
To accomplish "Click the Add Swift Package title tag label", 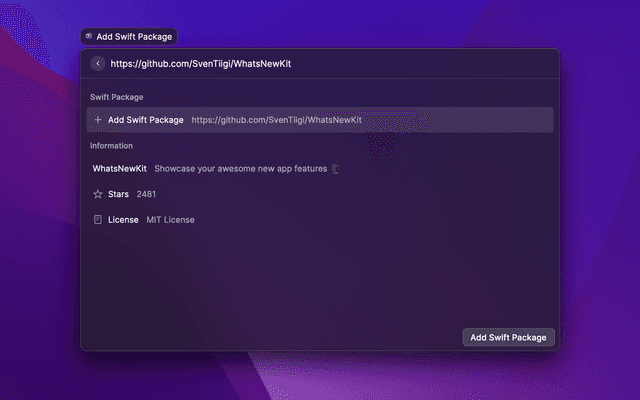I will coord(134,36).
